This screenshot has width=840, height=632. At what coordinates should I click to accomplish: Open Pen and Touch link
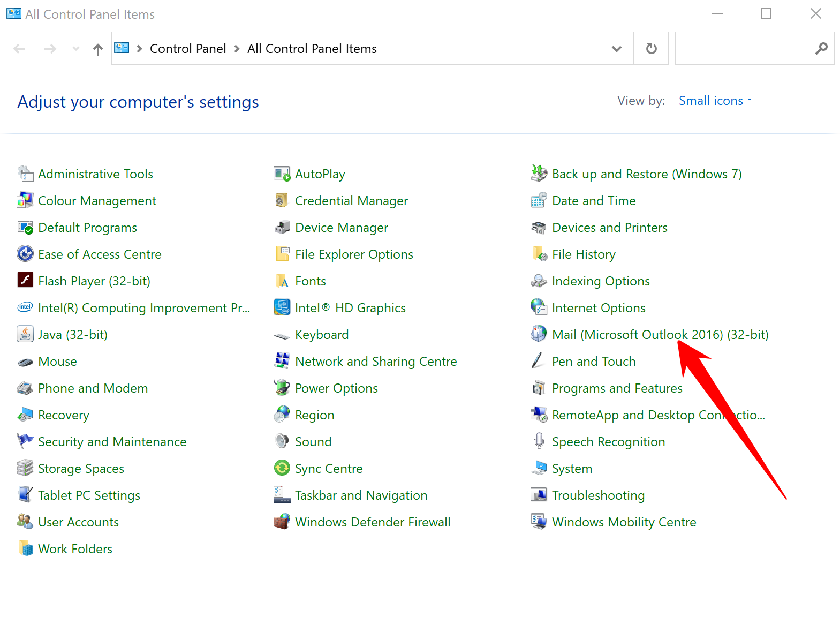pyautogui.click(x=594, y=362)
